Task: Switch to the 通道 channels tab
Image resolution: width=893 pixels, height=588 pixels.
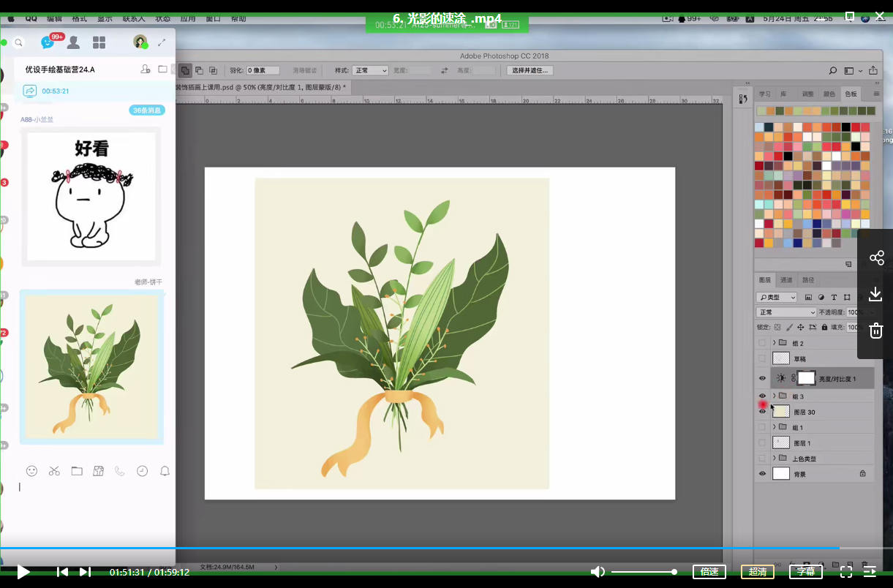Action: pos(786,280)
